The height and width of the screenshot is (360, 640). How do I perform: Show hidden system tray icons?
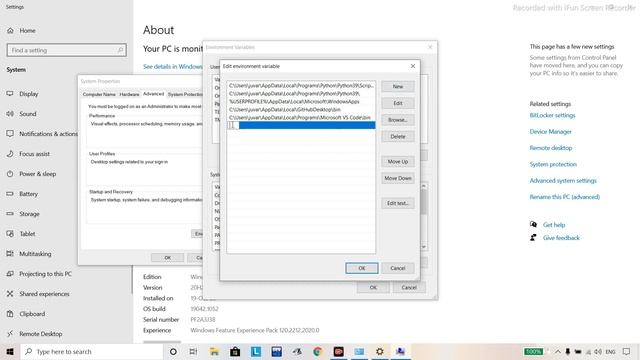(557, 351)
